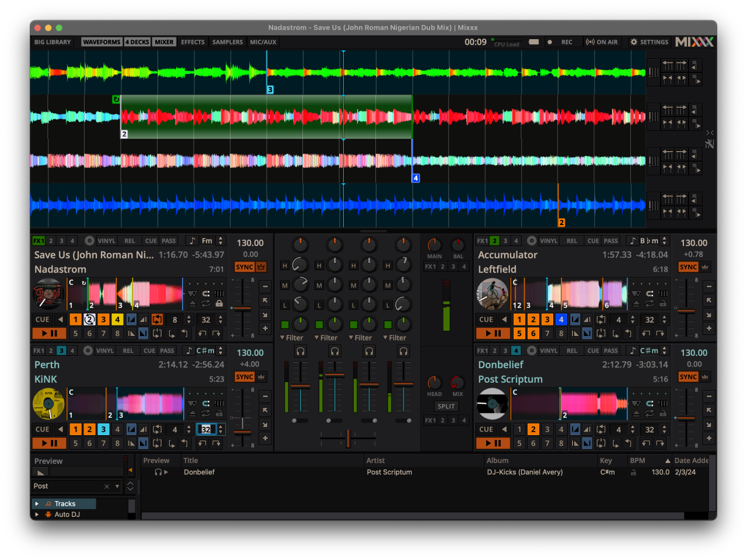Assign FX1 to the Donbelief deck
The width and height of the screenshot is (747, 560).
[x=483, y=350]
